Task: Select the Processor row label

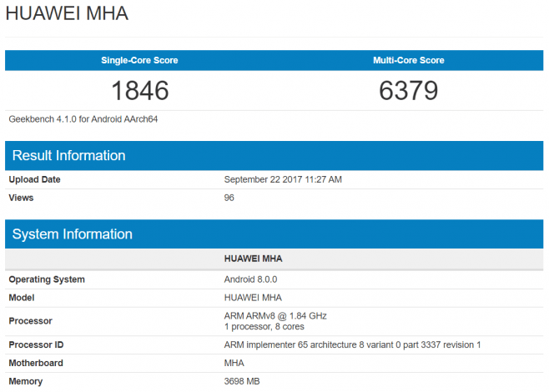Action: pyautogui.click(x=30, y=321)
